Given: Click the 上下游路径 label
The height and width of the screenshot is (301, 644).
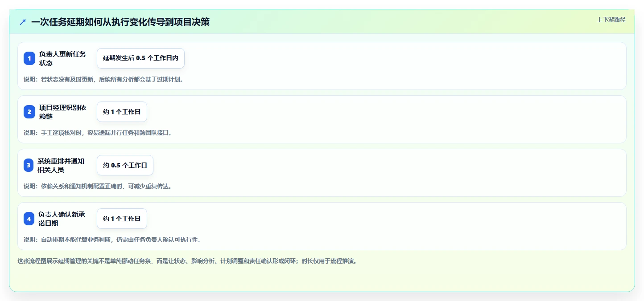Looking at the screenshot, I should (611, 20).
